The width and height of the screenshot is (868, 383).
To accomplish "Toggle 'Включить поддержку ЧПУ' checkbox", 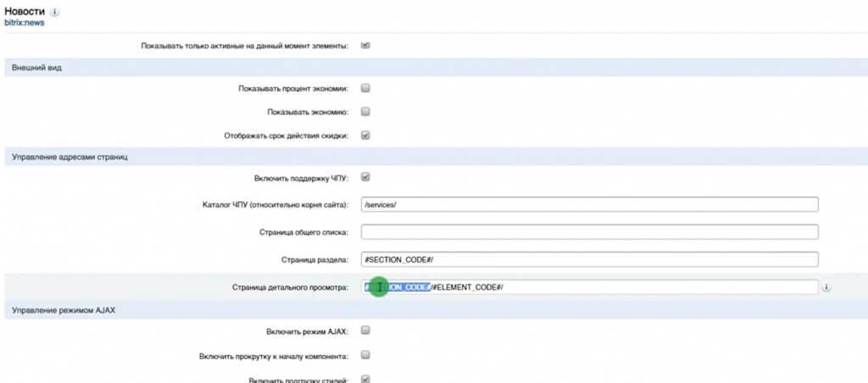I will tap(365, 178).
